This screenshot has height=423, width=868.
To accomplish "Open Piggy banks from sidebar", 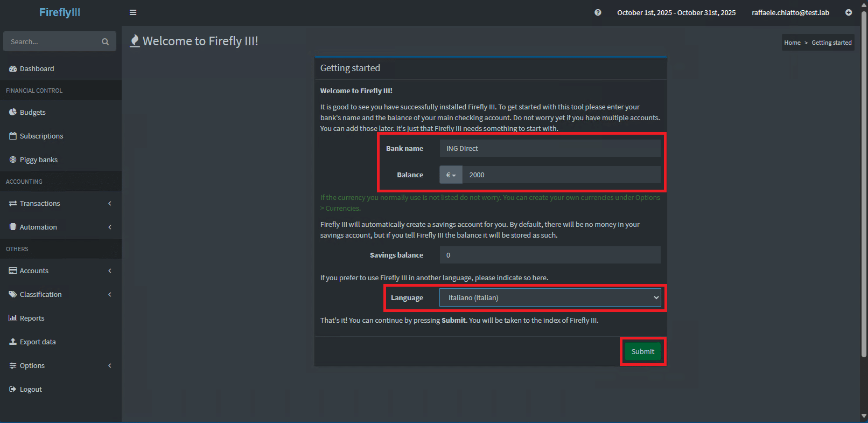I will pos(38,160).
